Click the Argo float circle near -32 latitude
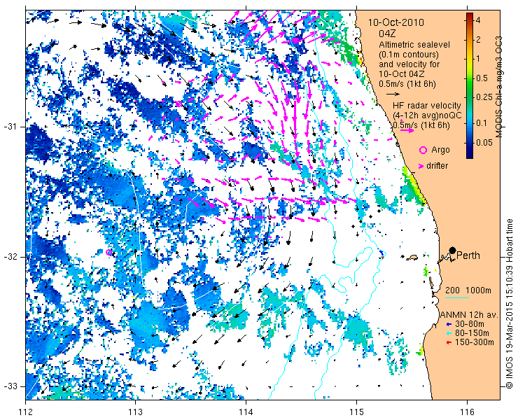The image size is (518, 420). click(109, 252)
